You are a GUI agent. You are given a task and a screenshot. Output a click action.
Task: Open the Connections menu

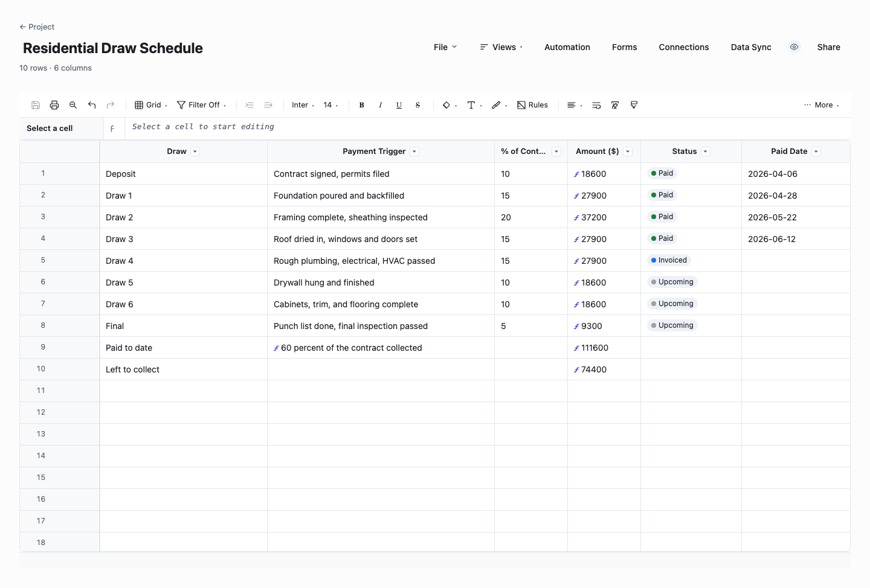[x=684, y=47]
